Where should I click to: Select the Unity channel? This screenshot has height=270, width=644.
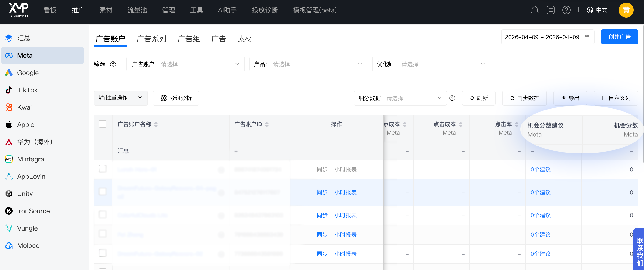point(25,193)
